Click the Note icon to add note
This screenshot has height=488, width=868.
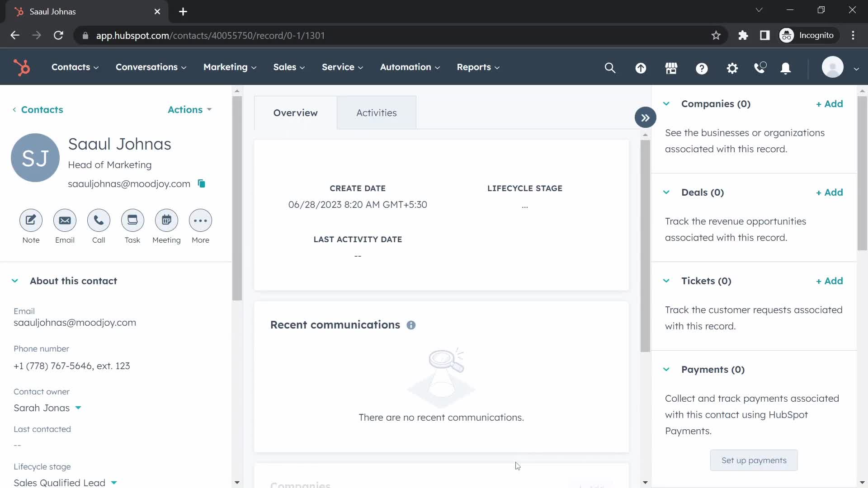click(30, 221)
